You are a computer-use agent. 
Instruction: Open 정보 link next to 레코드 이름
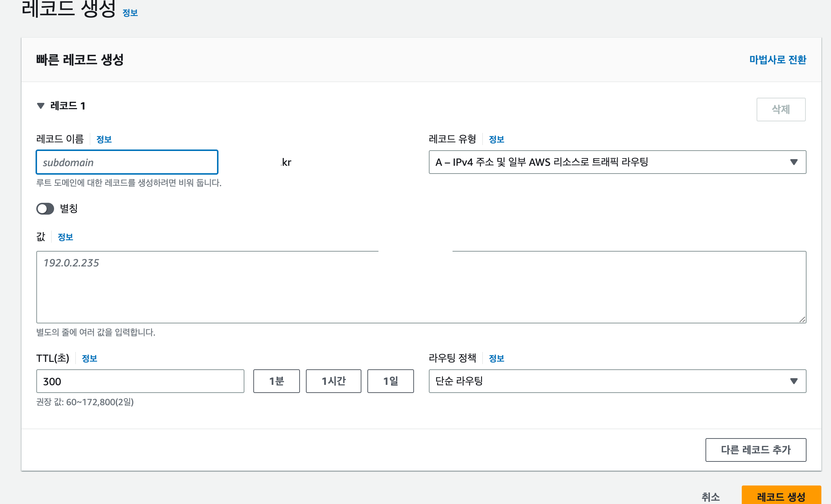(104, 140)
